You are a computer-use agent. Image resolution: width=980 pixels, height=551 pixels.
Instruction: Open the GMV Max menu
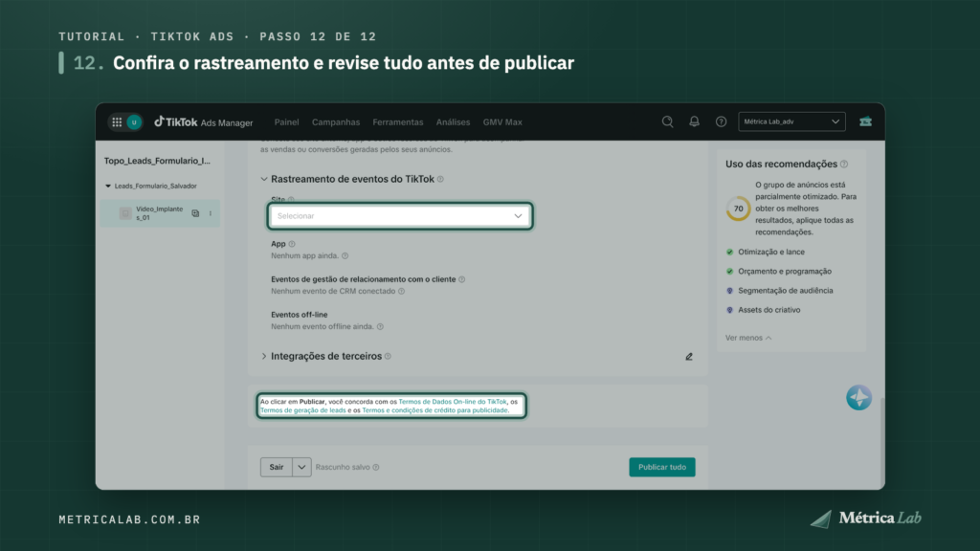(x=502, y=122)
